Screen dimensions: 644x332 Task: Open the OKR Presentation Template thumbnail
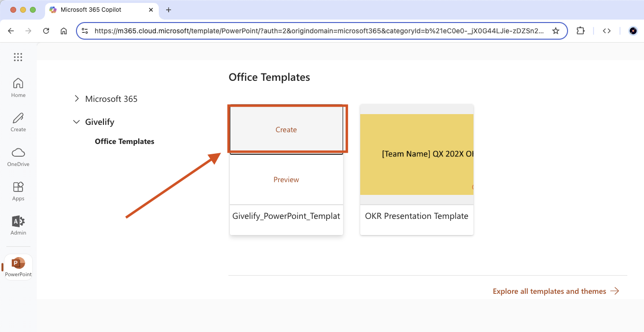coord(417,154)
